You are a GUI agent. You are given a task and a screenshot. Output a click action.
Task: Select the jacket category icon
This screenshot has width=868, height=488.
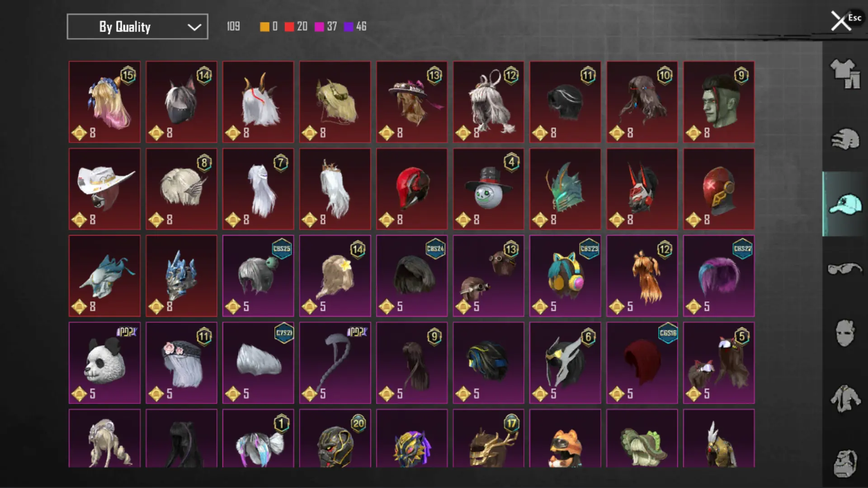[844, 399]
